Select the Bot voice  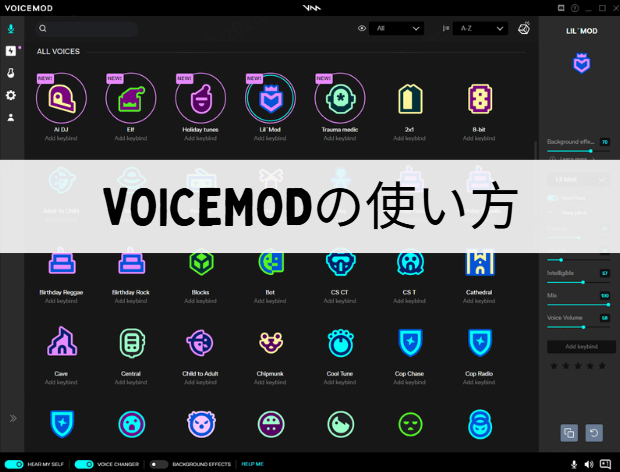tap(270, 262)
